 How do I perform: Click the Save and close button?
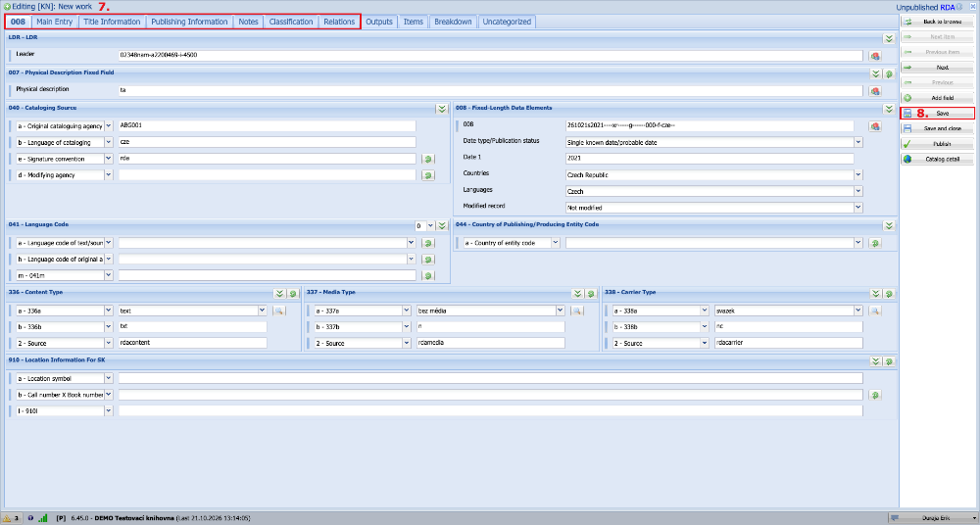point(937,128)
